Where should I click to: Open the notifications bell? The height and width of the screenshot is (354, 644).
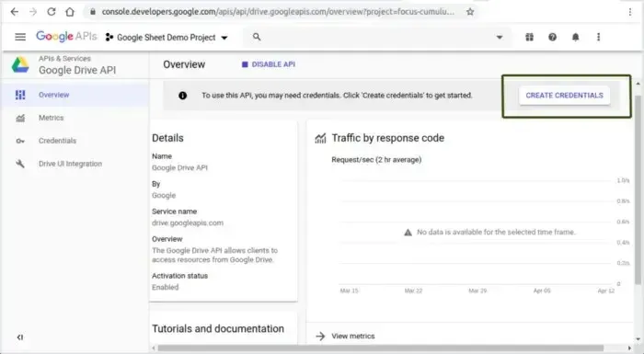(575, 37)
